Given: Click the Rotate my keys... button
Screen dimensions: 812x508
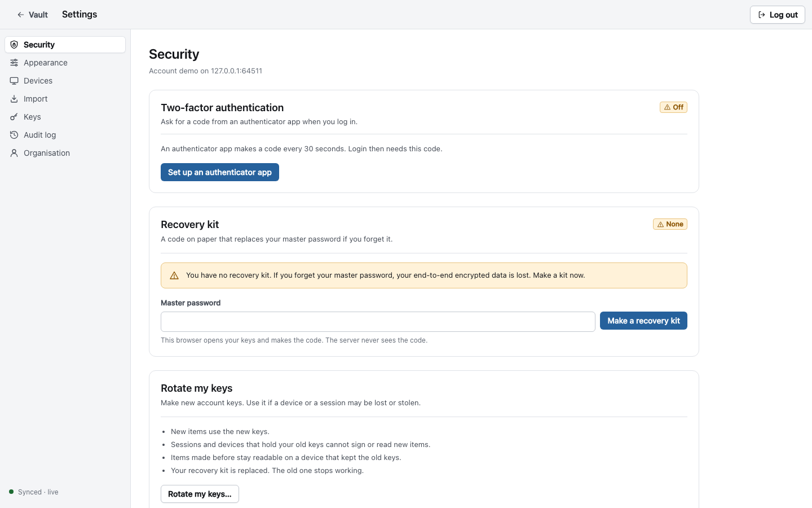Looking at the screenshot, I should [x=200, y=494].
